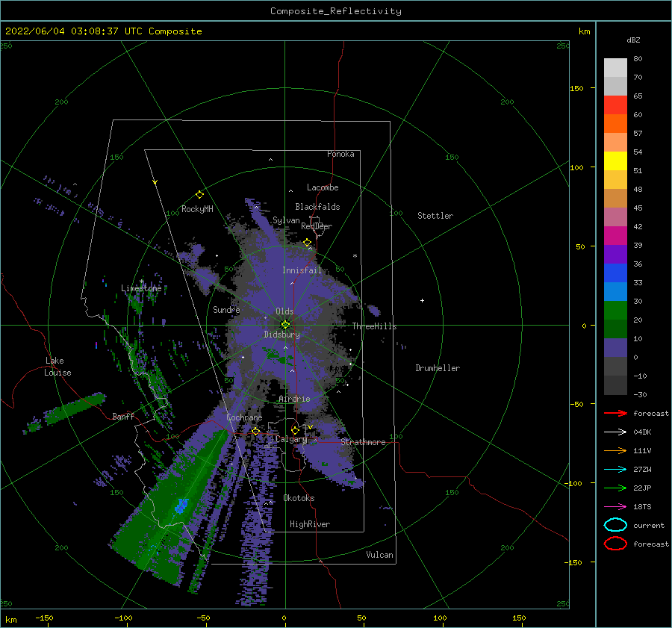This screenshot has height=628, width=672.
Task: Click the cyan current ellipse in legend
Action: 615,525
